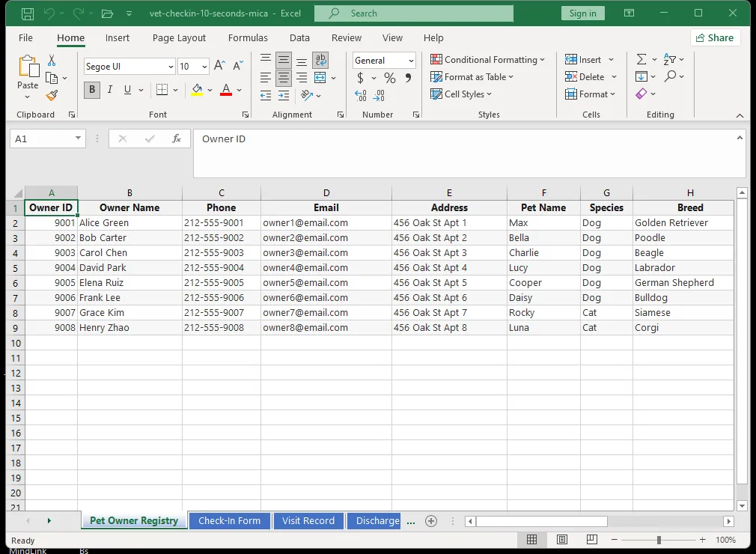Image resolution: width=756 pixels, height=554 pixels.
Task: Click the Wrap Text icon
Action: [320, 60]
